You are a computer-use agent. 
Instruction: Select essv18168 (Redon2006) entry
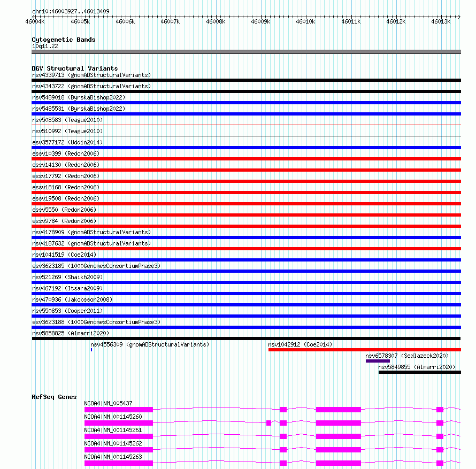pos(66,187)
